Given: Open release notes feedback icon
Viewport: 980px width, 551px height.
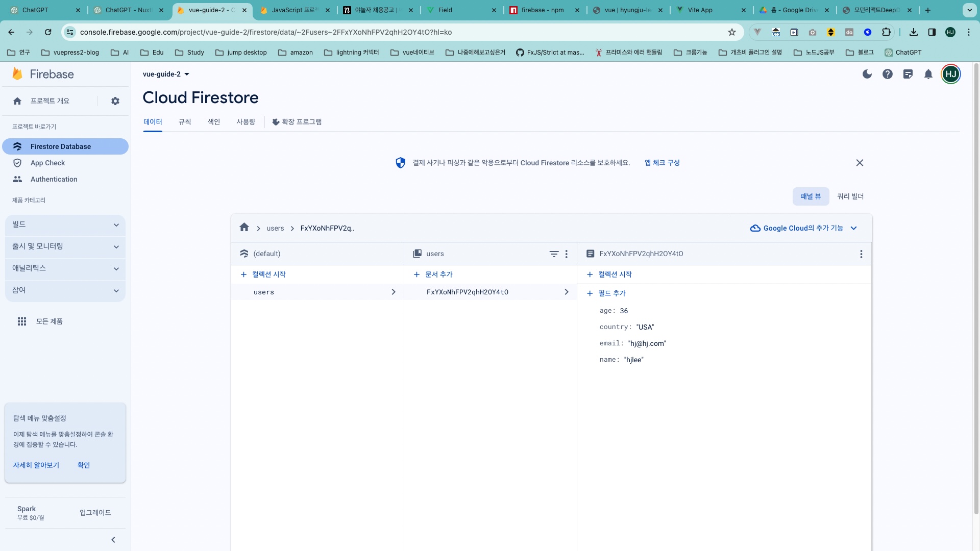Looking at the screenshot, I should pos(908,74).
